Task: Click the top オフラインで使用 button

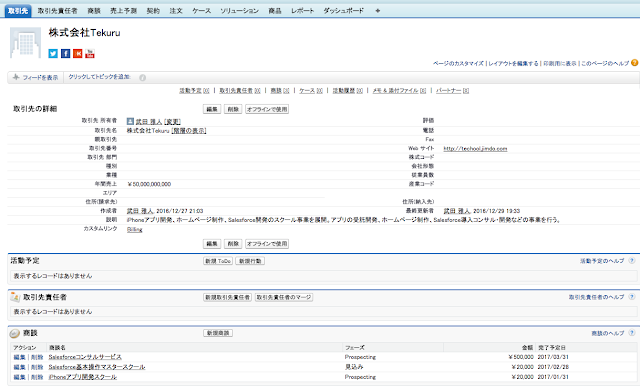Action: coord(267,109)
